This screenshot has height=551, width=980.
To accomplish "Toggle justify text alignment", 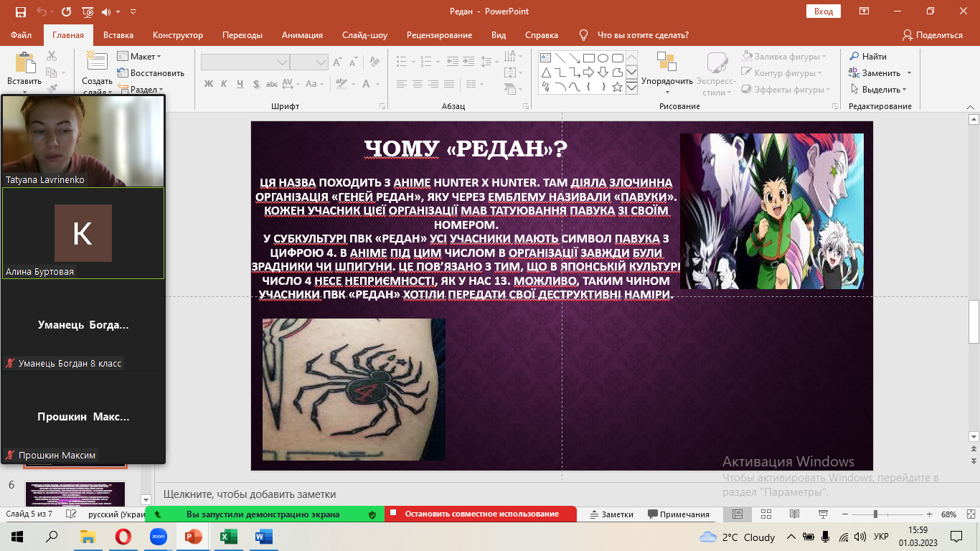I will (449, 84).
